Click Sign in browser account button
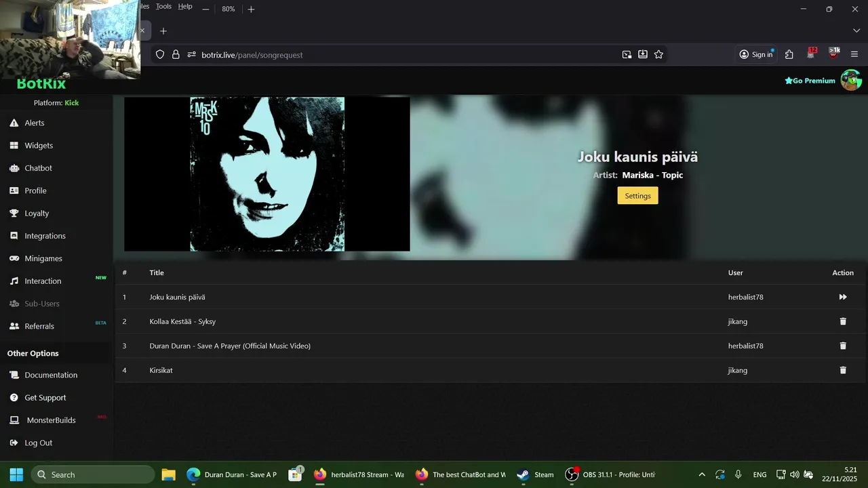Image resolution: width=868 pixels, height=488 pixels. pyautogui.click(x=756, y=55)
